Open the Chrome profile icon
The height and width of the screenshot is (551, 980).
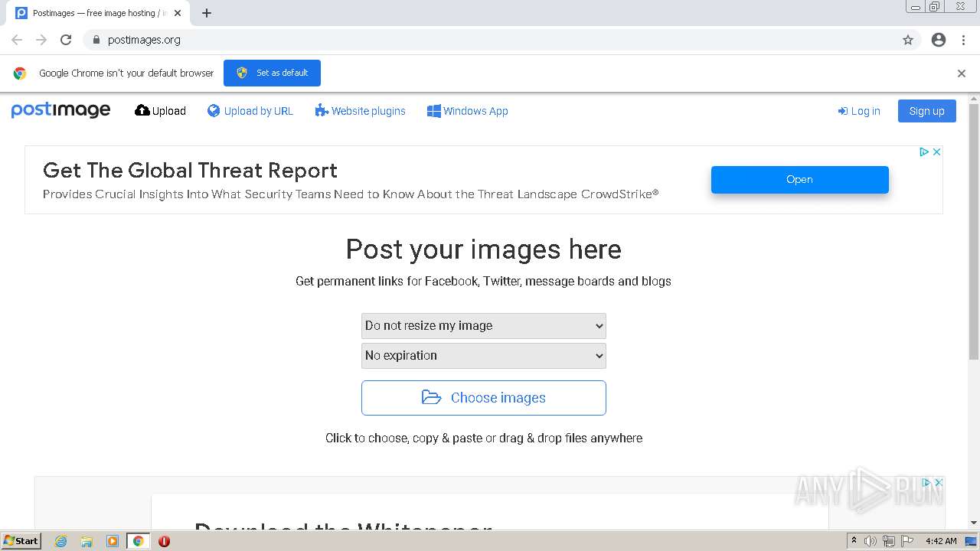pyautogui.click(x=939, y=40)
